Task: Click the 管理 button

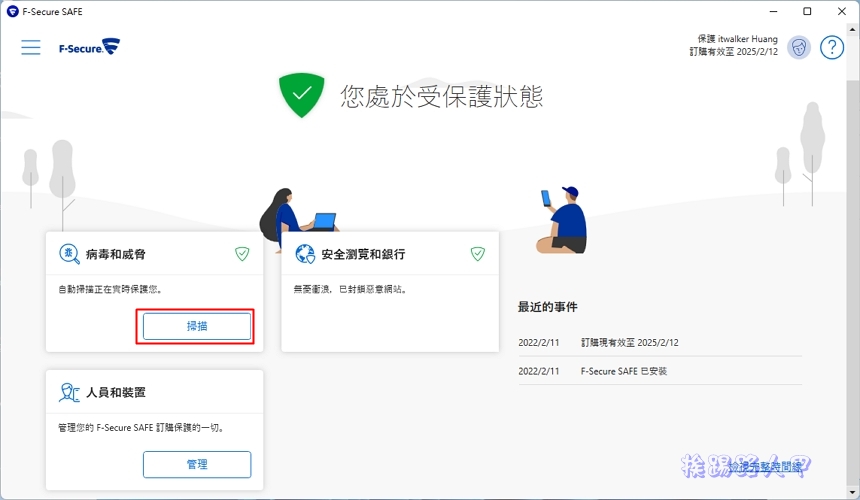Action: (197, 464)
